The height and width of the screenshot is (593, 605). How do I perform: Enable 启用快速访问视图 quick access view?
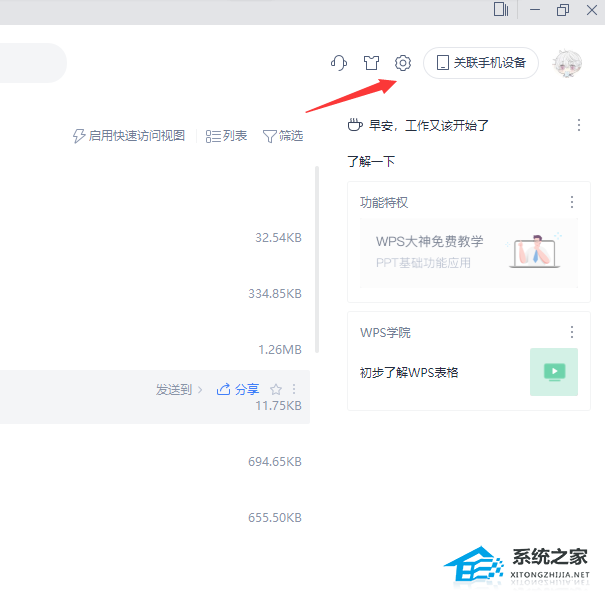point(129,136)
